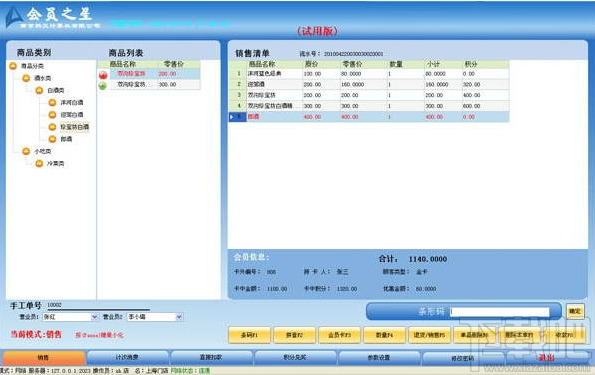Switch to the 积分兑奖 tab
Screen dimensions: 595x375
coord(295,358)
